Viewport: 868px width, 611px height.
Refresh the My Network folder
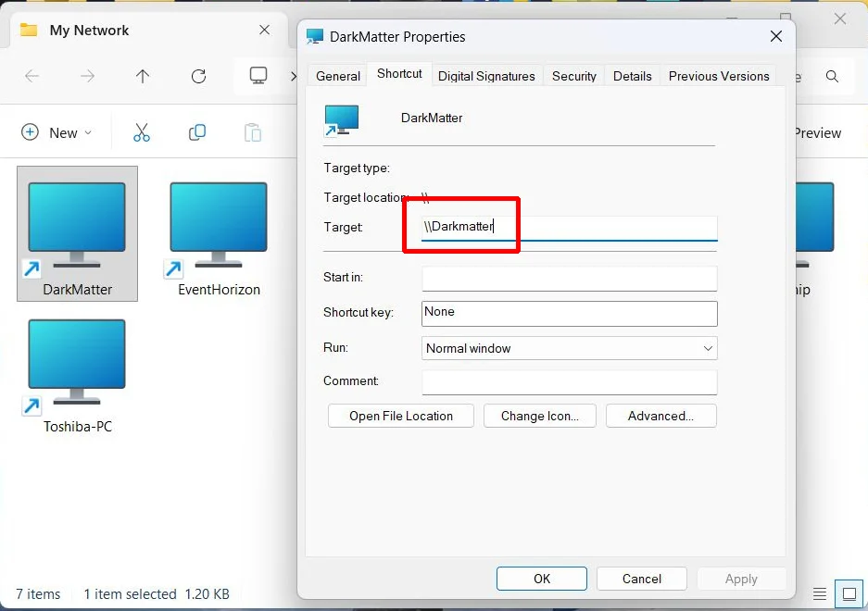coord(199,76)
